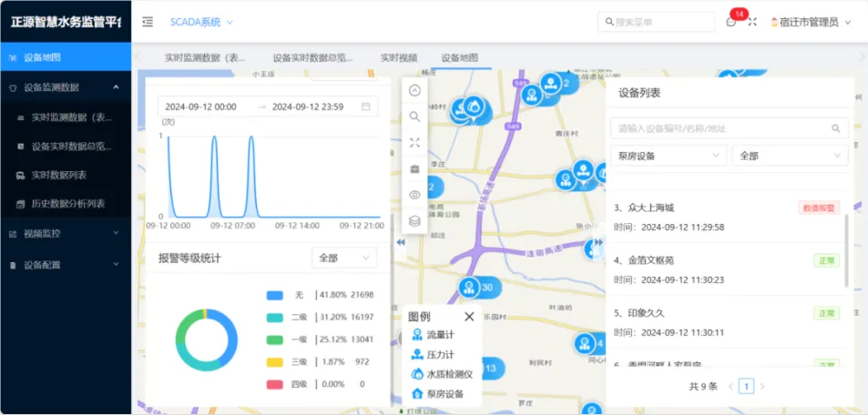868x415 pixels.
Task: Toggle map visibility with the eye icon
Action: 414,195
